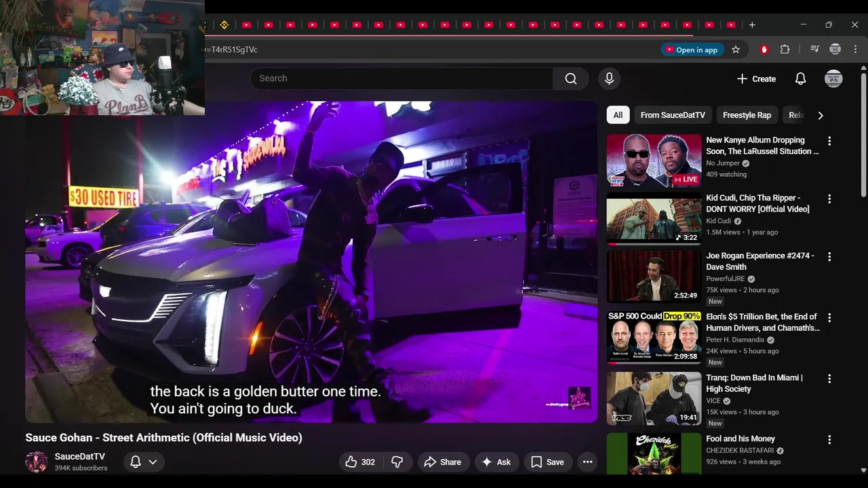Open the YouTube account avatar menu
The width and height of the screenshot is (868, 488).
tap(833, 79)
